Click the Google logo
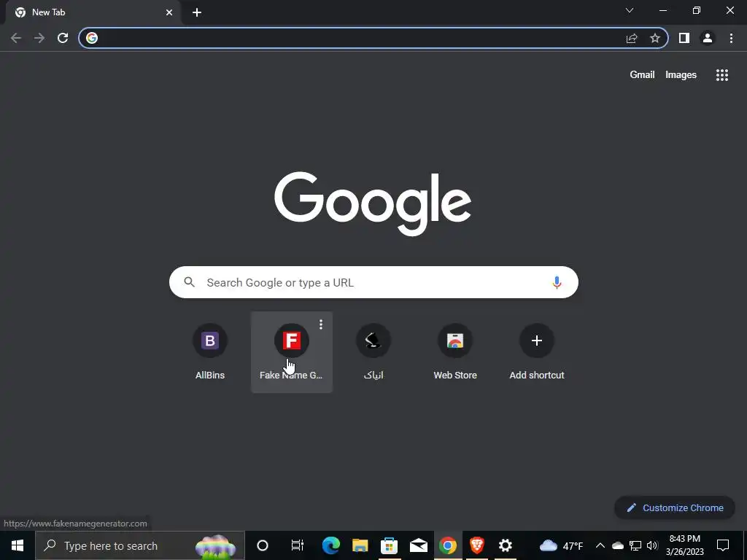The width and height of the screenshot is (747, 560). point(373,204)
